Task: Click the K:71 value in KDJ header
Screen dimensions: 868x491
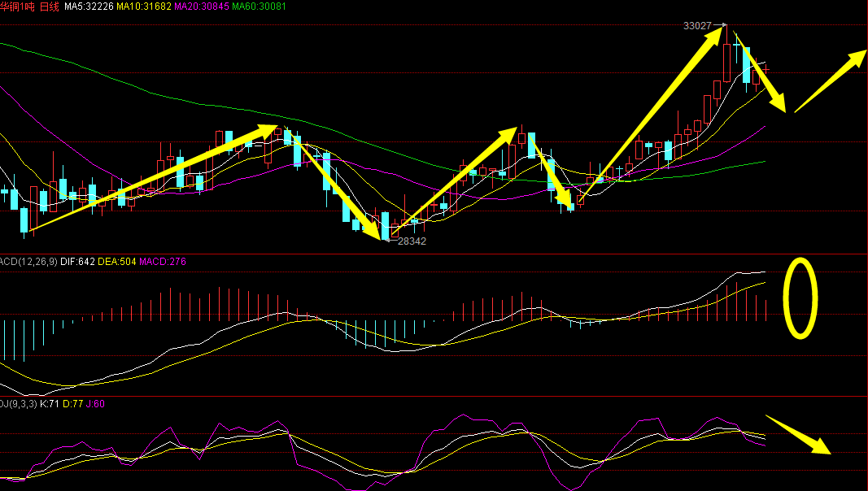Action: coord(48,403)
